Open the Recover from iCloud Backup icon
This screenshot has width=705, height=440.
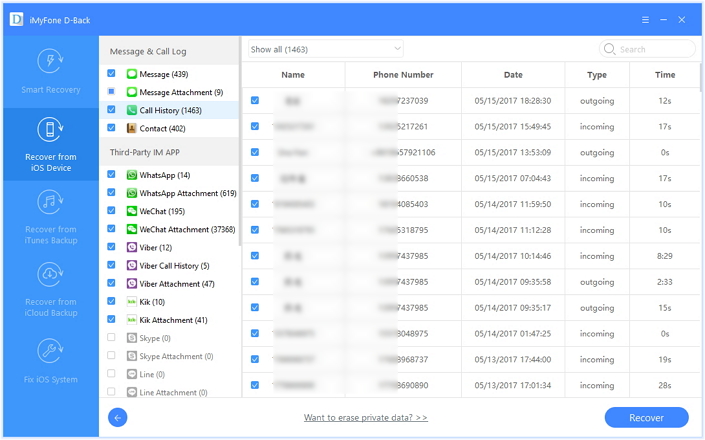(50, 275)
